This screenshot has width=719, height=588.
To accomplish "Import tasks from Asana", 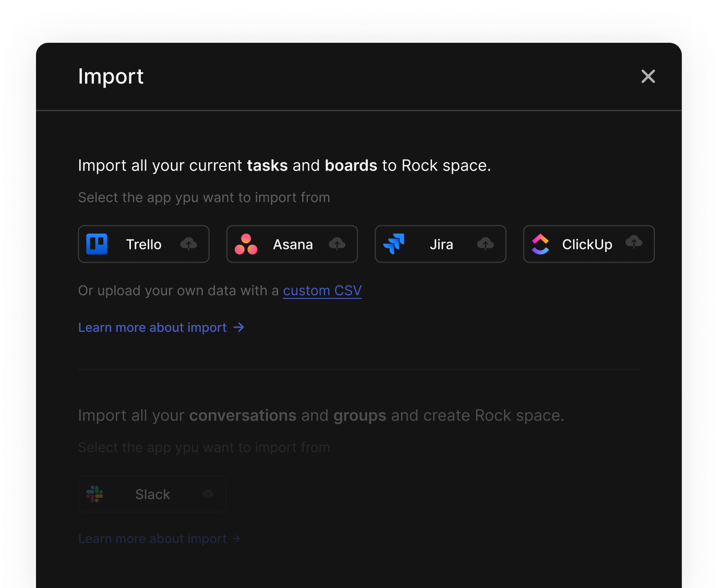I will 292,244.
